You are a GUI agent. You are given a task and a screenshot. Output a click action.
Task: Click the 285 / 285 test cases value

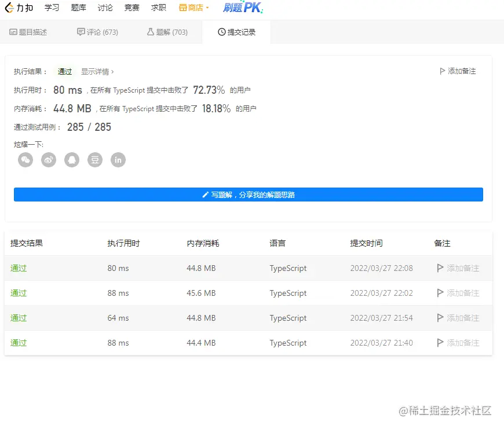pyautogui.click(x=89, y=127)
